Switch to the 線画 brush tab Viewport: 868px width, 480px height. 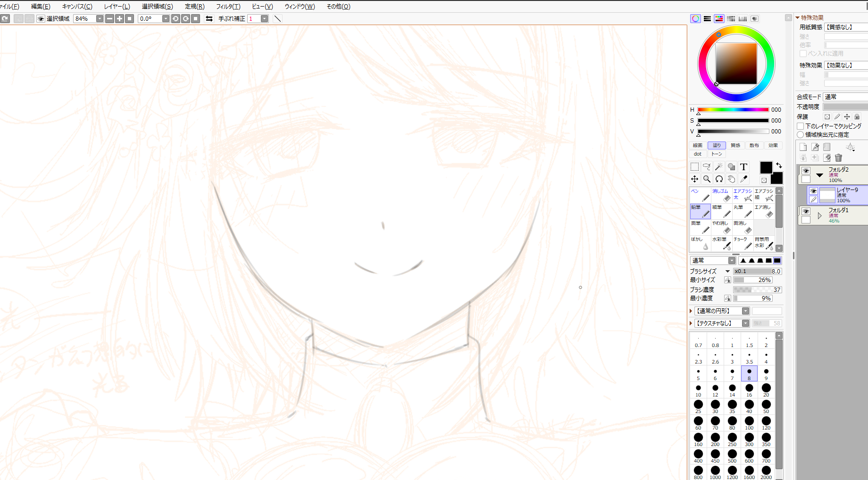click(x=698, y=146)
